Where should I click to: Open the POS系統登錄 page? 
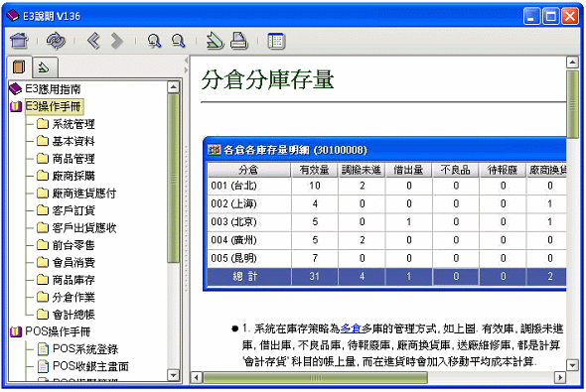tap(85, 348)
